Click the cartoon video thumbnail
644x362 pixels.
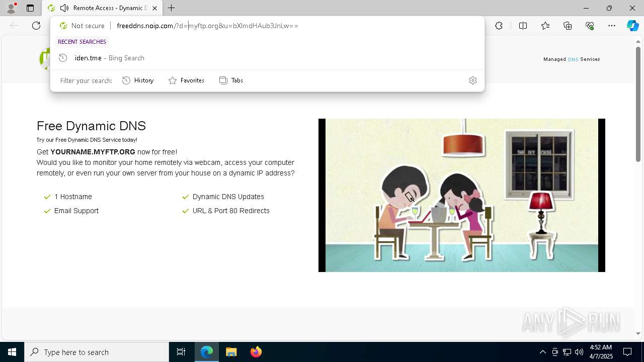coord(462,195)
